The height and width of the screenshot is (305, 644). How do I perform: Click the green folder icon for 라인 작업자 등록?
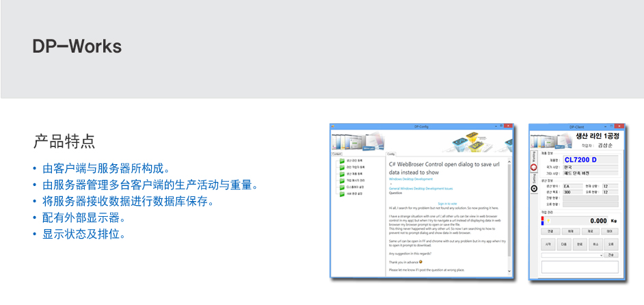point(342,167)
